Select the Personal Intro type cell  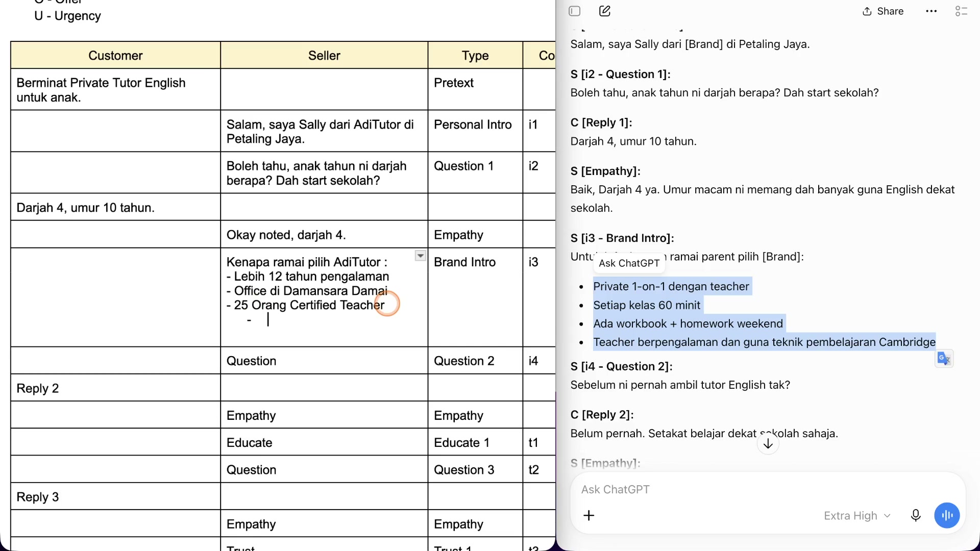coord(475,132)
